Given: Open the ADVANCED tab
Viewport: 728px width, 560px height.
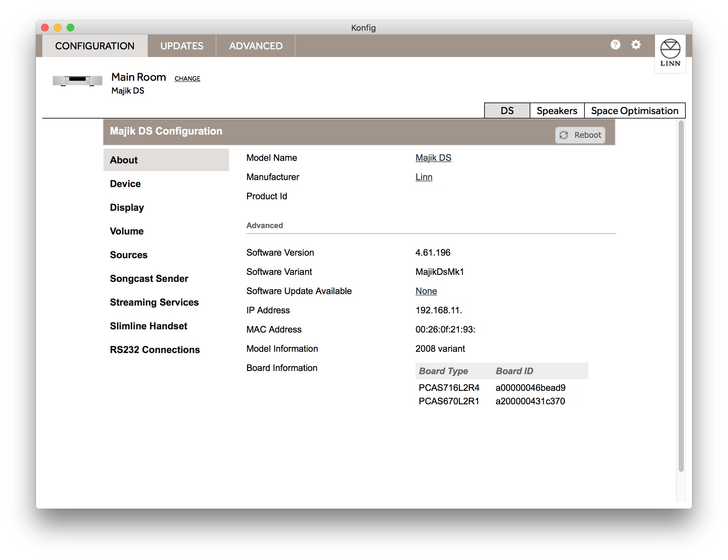Looking at the screenshot, I should pos(256,46).
